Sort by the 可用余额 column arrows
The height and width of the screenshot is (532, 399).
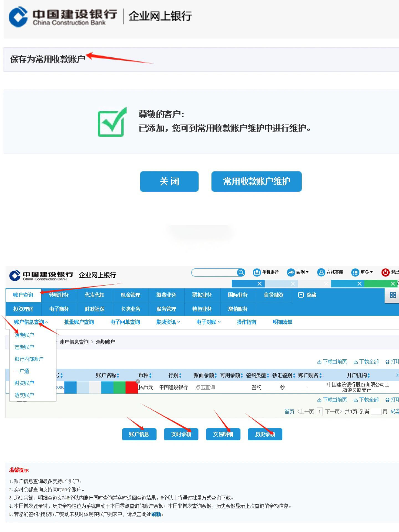(242, 375)
